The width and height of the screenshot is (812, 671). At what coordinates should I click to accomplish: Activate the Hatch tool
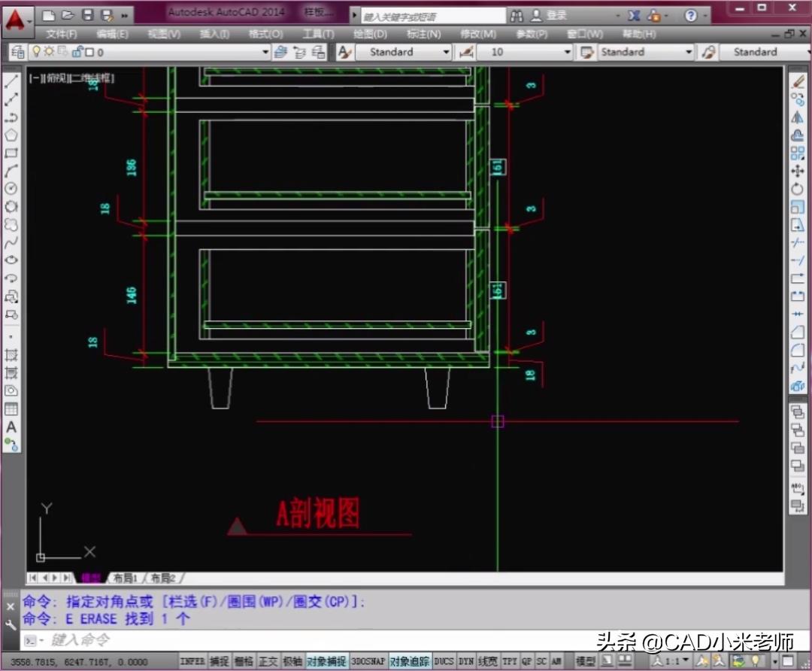tap(11, 354)
